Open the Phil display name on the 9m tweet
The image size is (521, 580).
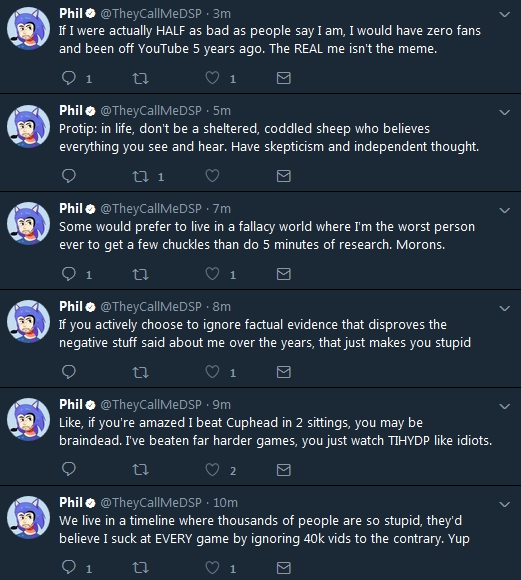(x=71, y=404)
